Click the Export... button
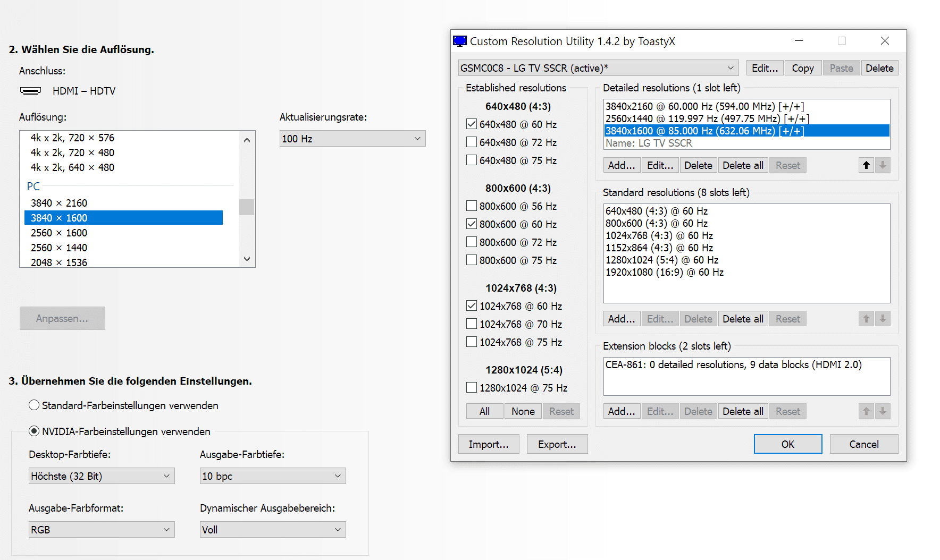The height and width of the screenshot is (560, 940). pos(557,444)
